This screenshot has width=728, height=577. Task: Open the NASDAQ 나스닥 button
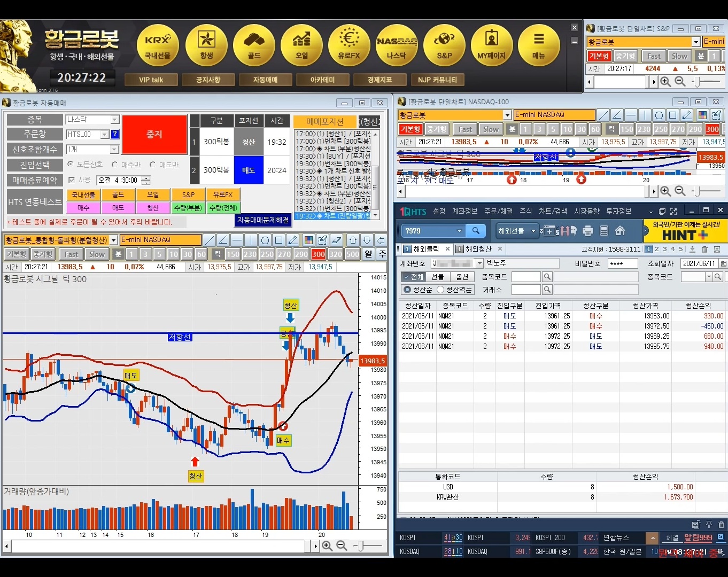[x=397, y=45]
